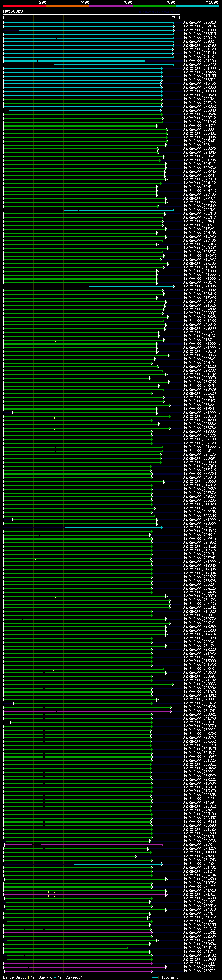Screen dimensions: 222x980
Task: Open hit UniRef100_P33525
Action: click(x=199, y=34)
